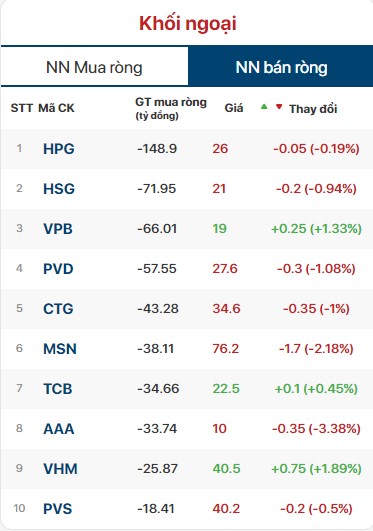Click the Mã CK column header

(x=56, y=108)
